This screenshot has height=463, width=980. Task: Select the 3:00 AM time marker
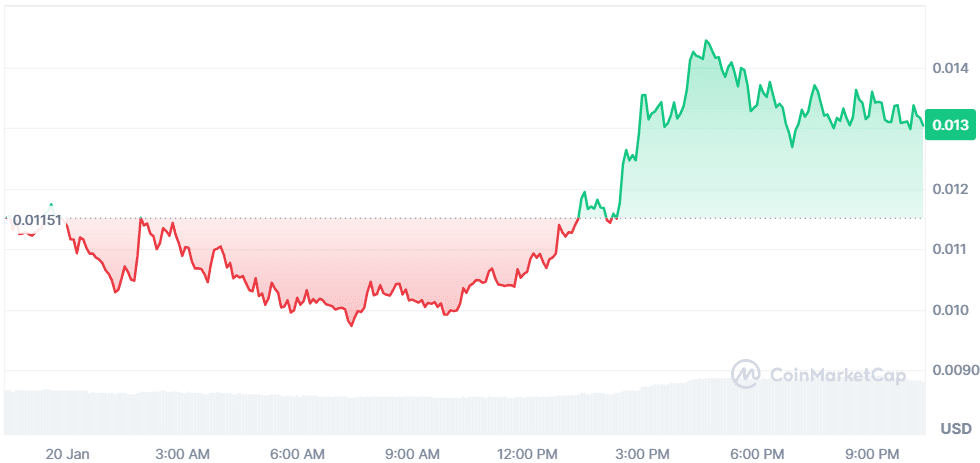click(x=183, y=454)
